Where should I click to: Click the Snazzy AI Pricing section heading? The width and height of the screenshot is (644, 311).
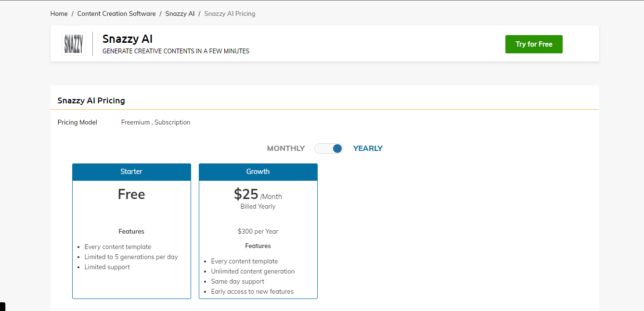click(91, 100)
